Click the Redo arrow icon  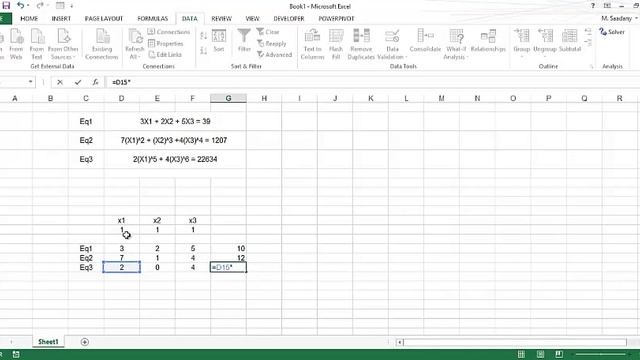tap(40, 6)
